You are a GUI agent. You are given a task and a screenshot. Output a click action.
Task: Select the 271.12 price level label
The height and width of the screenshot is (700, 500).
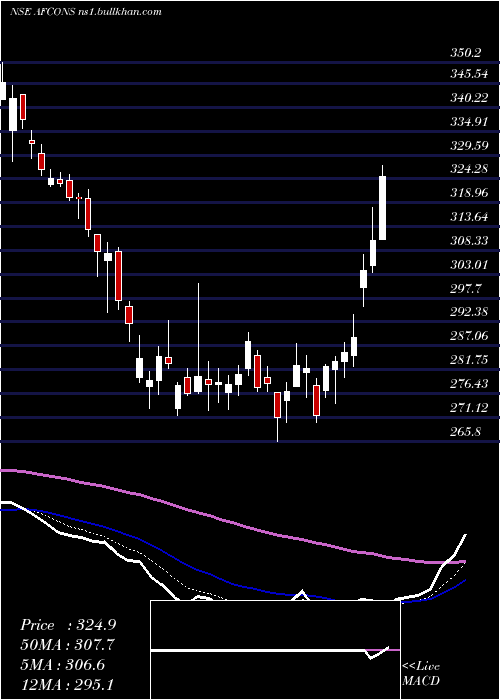pos(469,408)
